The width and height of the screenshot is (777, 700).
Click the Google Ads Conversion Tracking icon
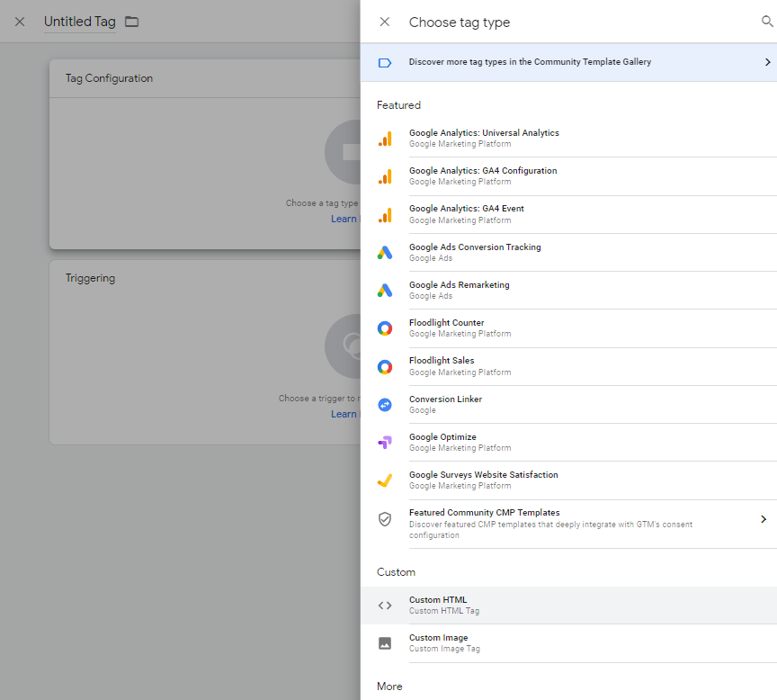click(385, 253)
